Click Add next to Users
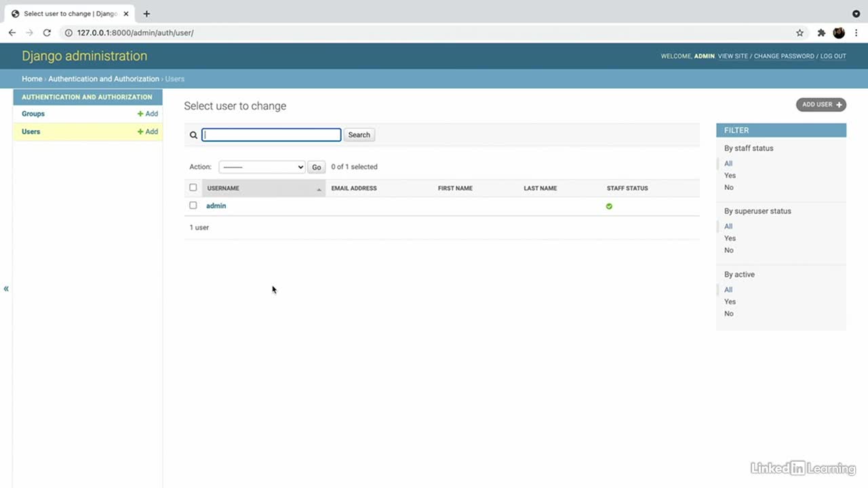This screenshot has height=488, width=868. [148, 131]
